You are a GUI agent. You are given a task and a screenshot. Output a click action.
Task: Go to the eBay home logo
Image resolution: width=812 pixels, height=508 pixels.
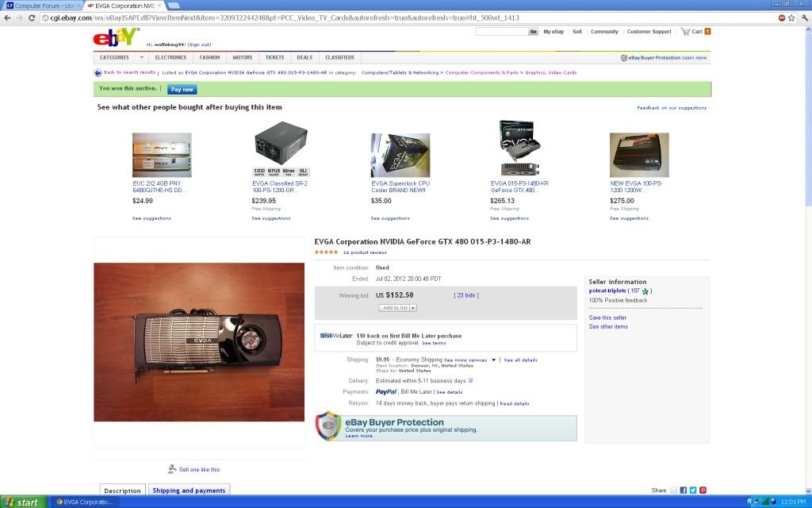(116, 37)
